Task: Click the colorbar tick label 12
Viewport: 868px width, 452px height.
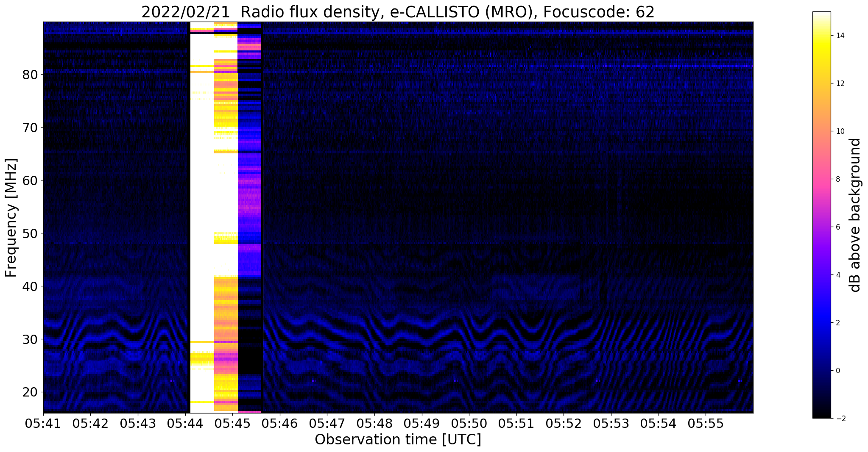Action: click(x=839, y=83)
